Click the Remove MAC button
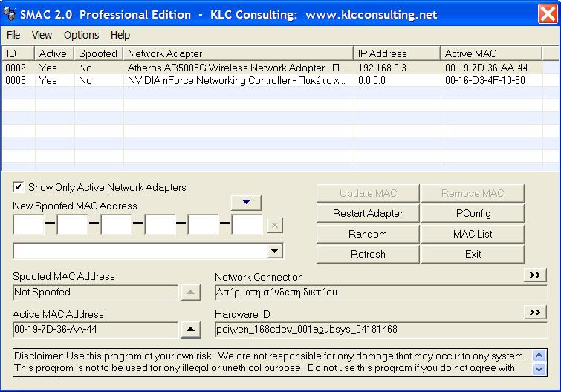The width and height of the screenshot is (561, 392). coord(473,193)
